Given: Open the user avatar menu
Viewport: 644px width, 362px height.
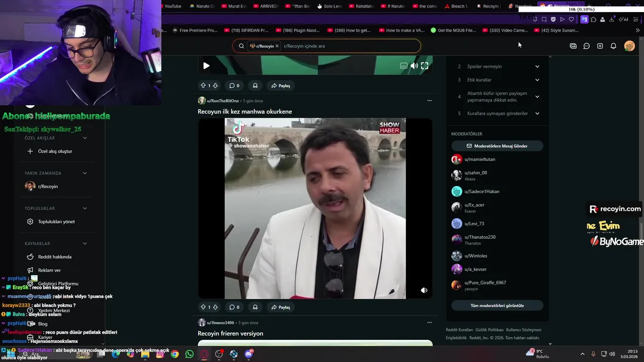Looking at the screenshot, I should [629, 46].
